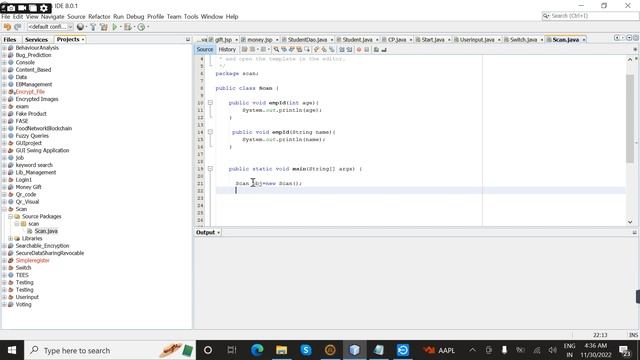Click the editor vertical scrollbar thumb
The image size is (640, 360).
[630, 118]
